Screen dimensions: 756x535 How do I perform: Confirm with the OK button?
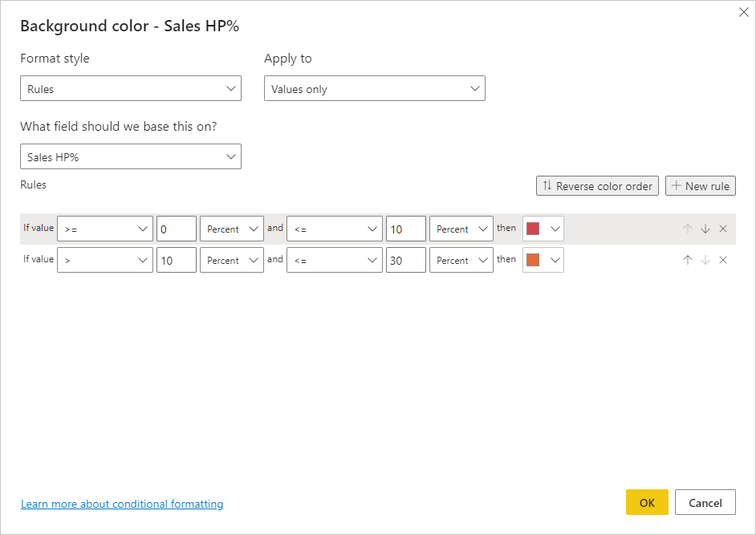pos(647,502)
